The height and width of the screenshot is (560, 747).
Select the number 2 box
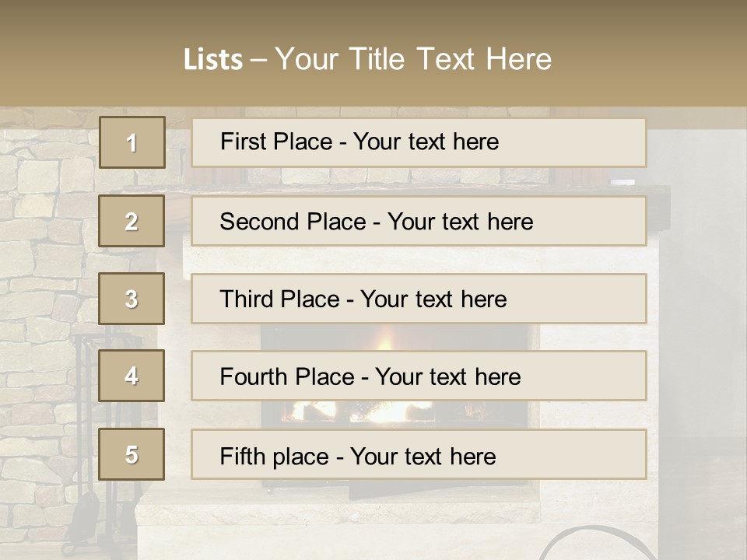point(132,221)
